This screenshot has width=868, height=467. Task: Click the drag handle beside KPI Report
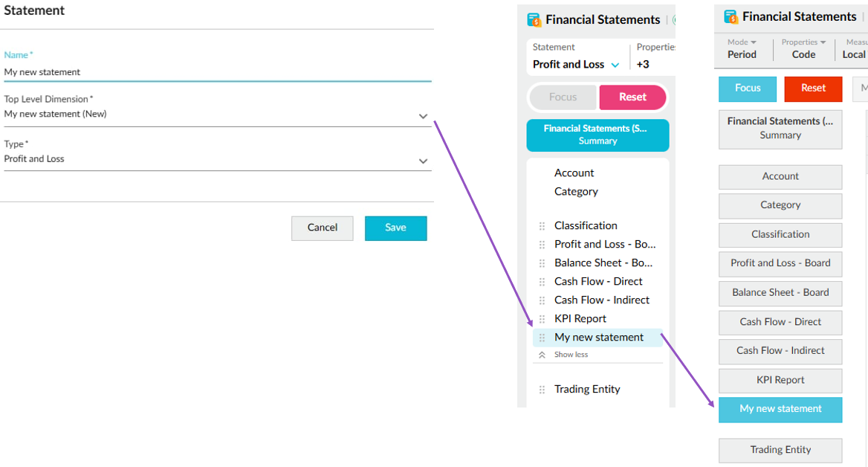click(x=542, y=319)
